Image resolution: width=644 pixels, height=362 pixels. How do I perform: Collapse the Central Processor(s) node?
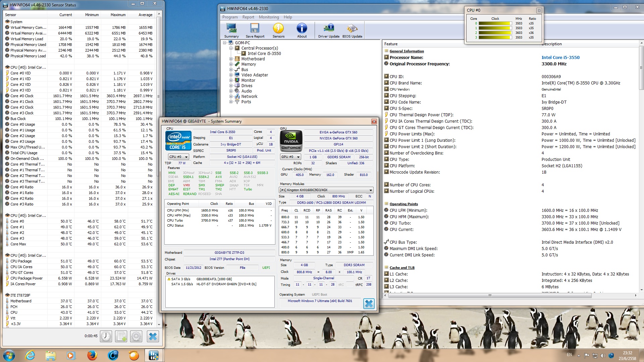[x=231, y=48]
